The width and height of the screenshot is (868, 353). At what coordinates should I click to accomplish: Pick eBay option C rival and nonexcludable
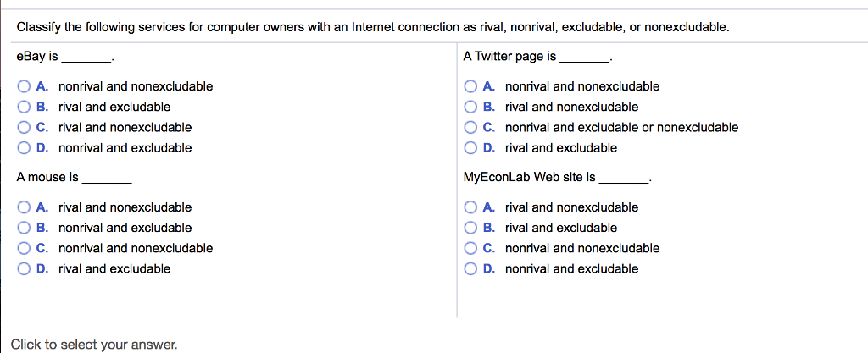(24, 128)
